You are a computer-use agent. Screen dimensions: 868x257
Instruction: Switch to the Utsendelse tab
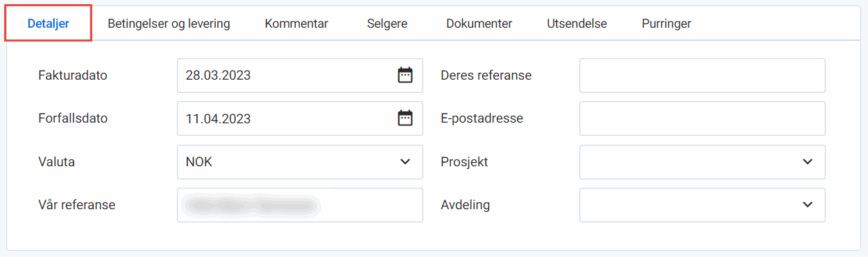[x=577, y=24]
